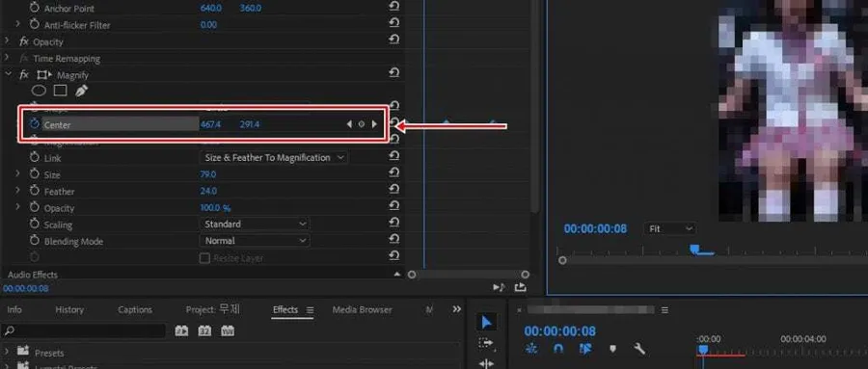Reset the Size parameter
This screenshot has height=369, width=868.
393,172
